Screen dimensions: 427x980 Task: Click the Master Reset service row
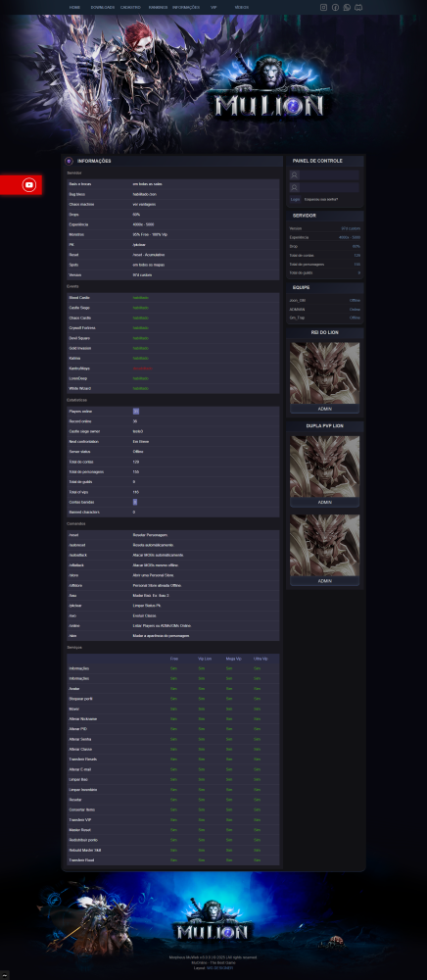click(173, 830)
